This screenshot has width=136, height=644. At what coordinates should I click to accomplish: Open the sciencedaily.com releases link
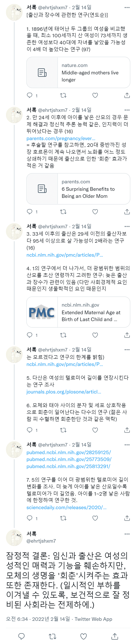pyautogui.click(x=66, y=507)
